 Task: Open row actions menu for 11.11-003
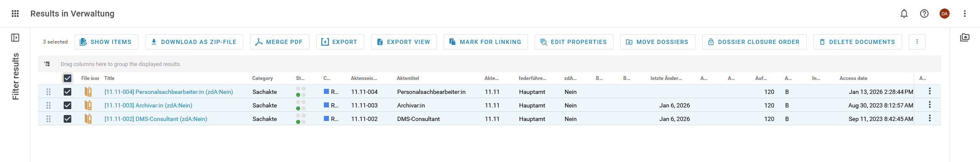click(x=930, y=105)
